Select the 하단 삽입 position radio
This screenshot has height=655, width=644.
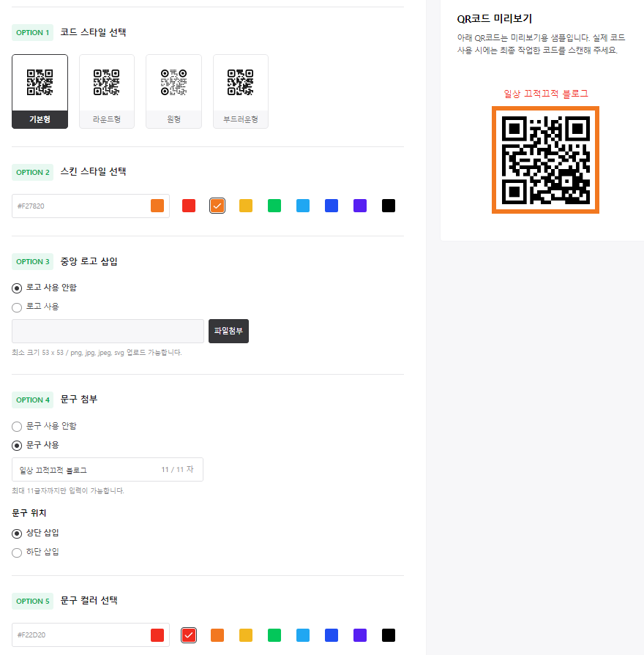pos(17,553)
